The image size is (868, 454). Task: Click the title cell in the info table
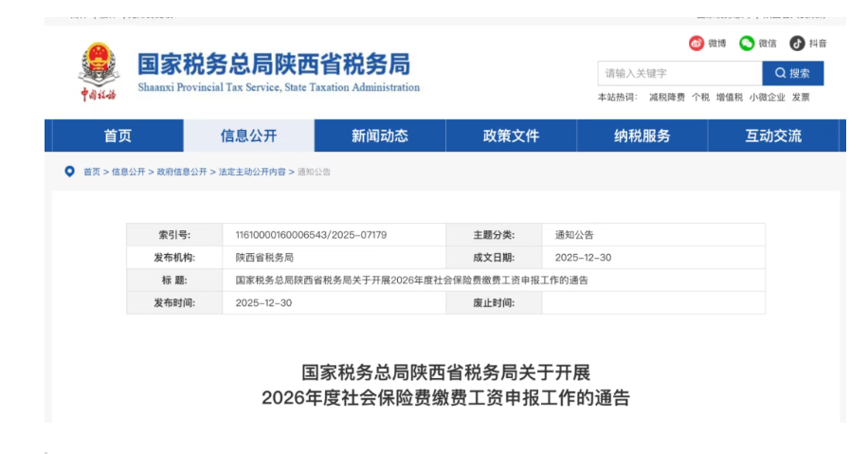click(x=494, y=281)
